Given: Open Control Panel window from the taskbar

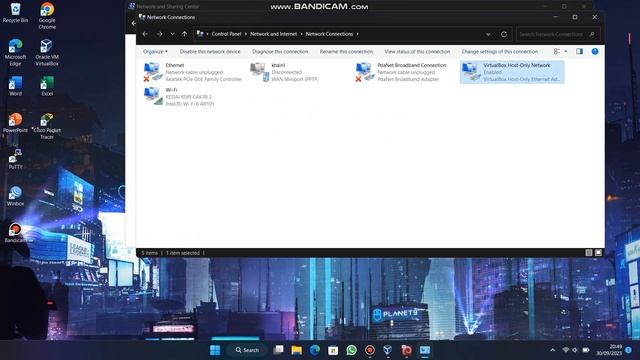Looking at the screenshot, I should [x=425, y=350].
